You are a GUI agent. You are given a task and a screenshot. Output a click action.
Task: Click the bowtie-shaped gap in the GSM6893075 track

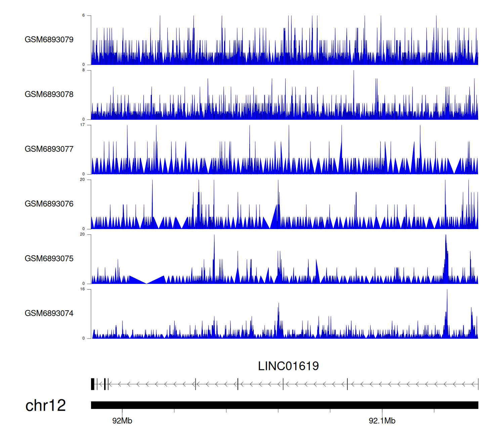point(146,280)
